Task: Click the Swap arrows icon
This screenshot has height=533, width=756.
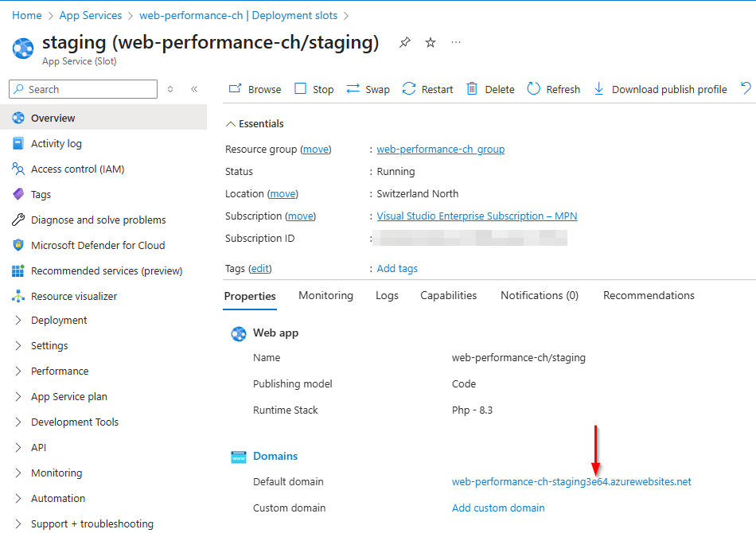Action: [353, 88]
